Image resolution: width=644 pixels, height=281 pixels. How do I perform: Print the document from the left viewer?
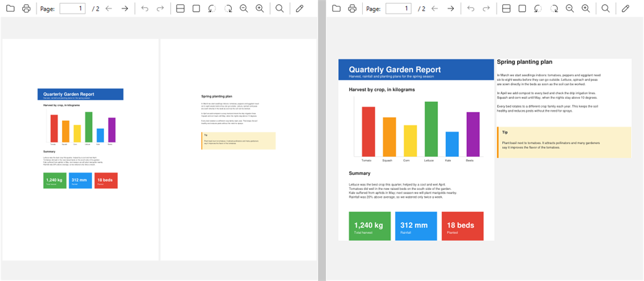click(26, 9)
